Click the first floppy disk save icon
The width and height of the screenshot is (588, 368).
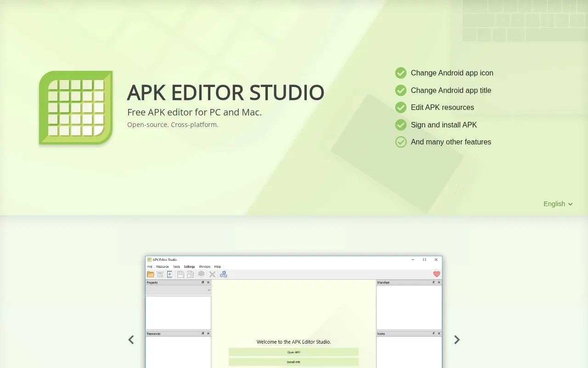tap(181, 274)
